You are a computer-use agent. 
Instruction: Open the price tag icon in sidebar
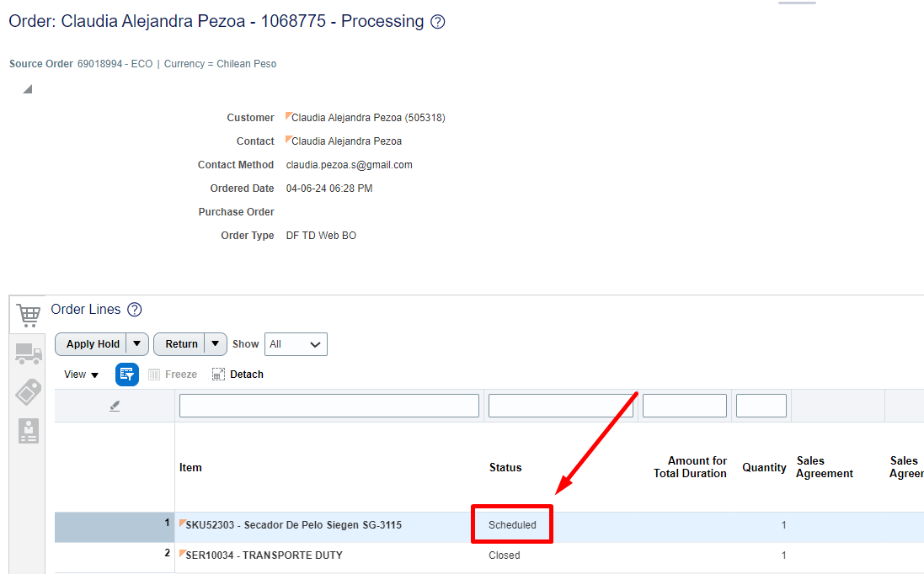click(28, 391)
